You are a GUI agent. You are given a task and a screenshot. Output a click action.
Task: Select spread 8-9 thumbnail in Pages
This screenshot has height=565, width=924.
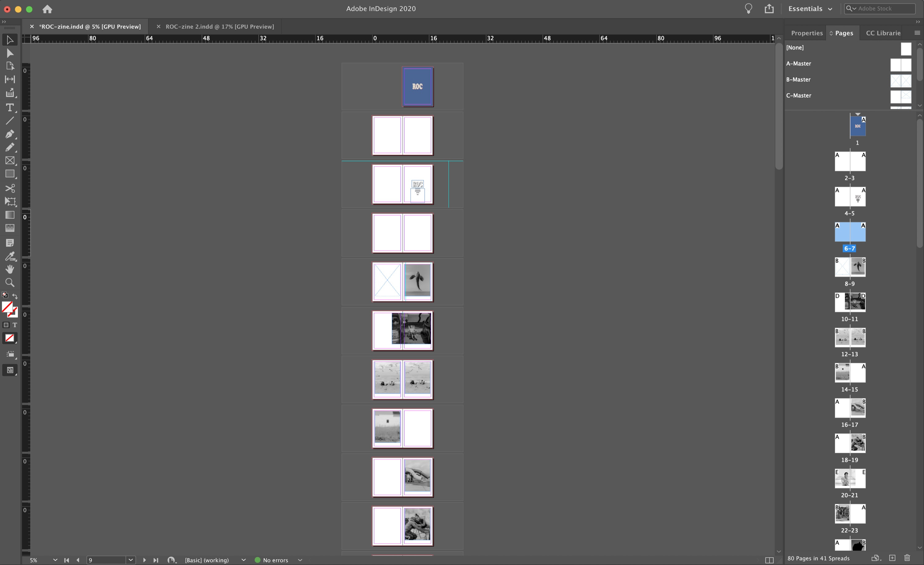(x=850, y=267)
